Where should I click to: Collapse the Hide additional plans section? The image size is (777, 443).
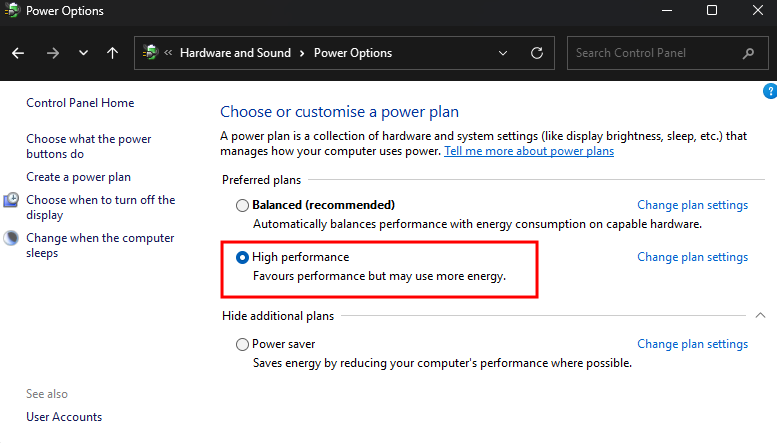click(x=760, y=316)
